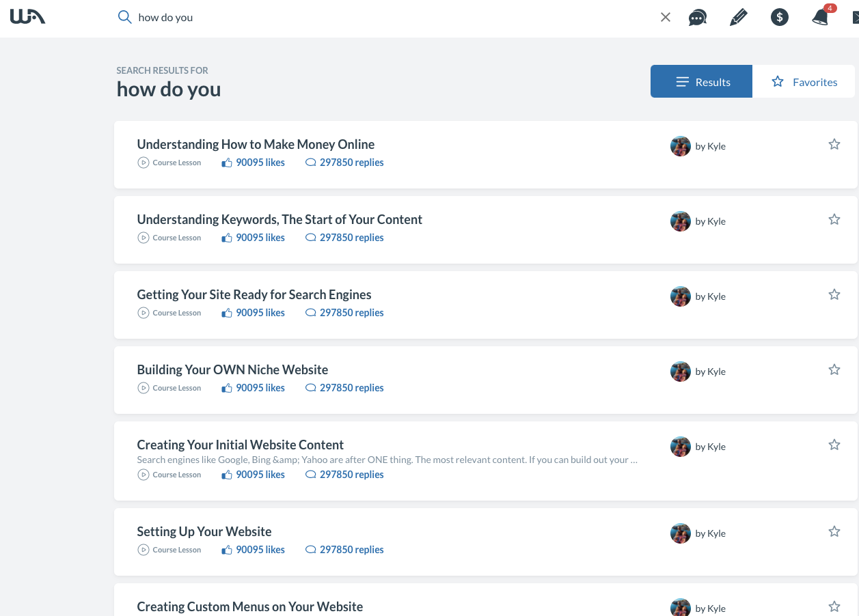Click likes thumbs-up icon on 'Understanding How to Make Money Online'
This screenshot has width=859, height=616.
tap(227, 163)
